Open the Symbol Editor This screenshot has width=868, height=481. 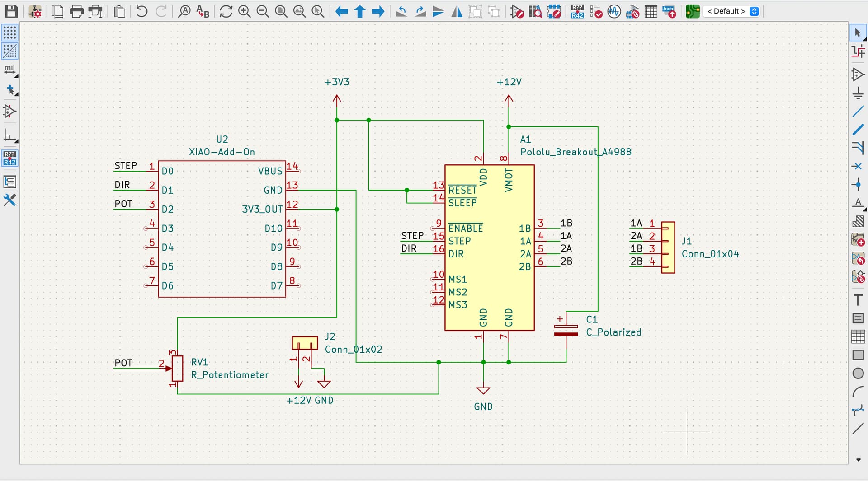click(517, 11)
